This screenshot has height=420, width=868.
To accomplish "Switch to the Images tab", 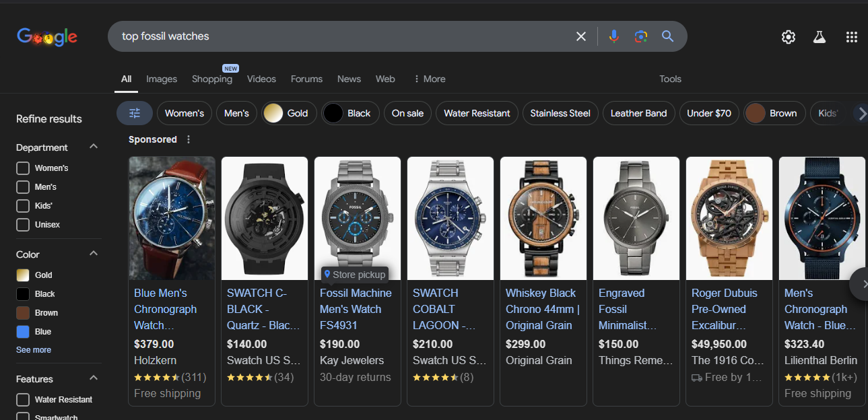I will tap(162, 79).
